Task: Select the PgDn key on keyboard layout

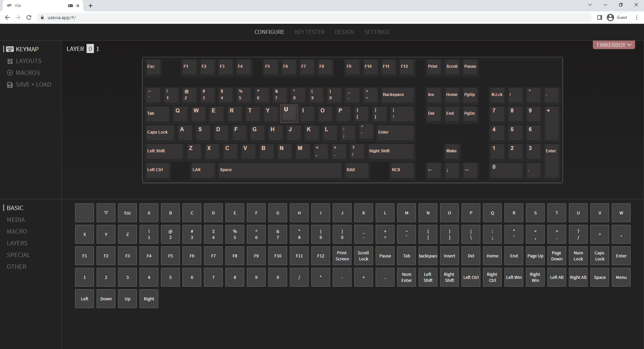Action: point(470,114)
